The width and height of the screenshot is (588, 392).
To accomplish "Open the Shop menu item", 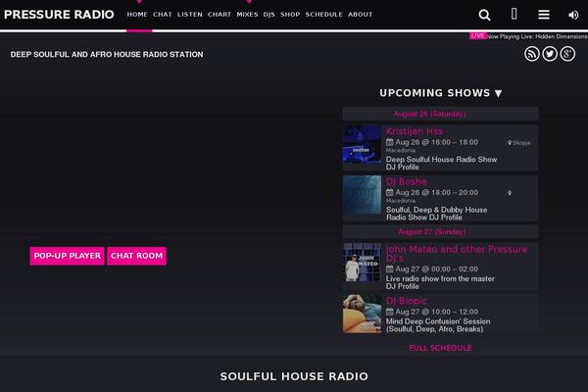I will tap(290, 15).
